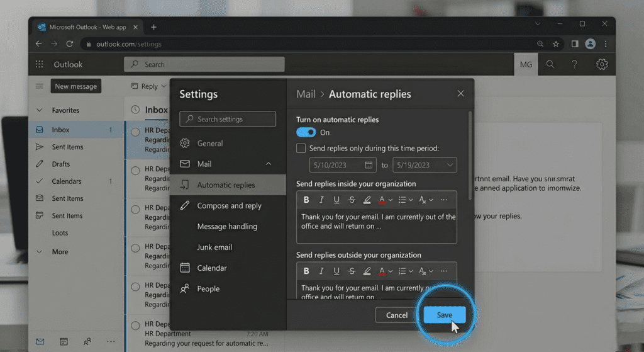Screen dimensions: 644x352
Task: Click the Save button in Settings
Action: coord(445,315)
